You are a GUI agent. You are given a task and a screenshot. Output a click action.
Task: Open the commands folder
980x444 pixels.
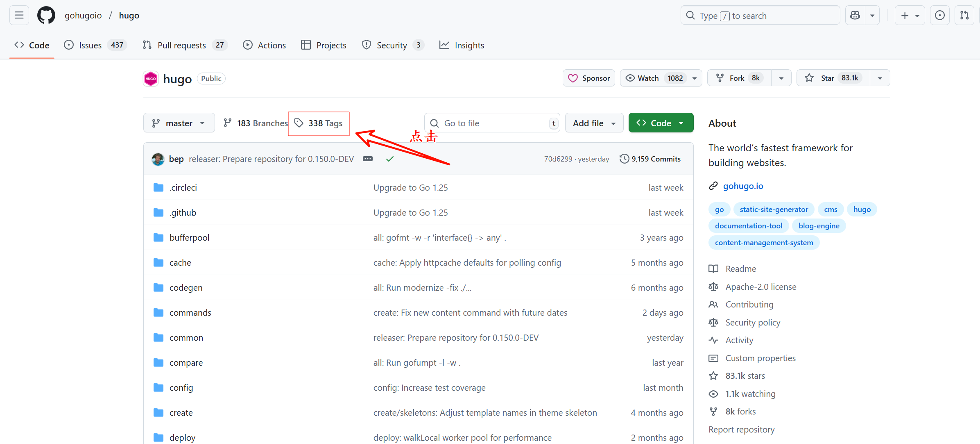coord(190,313)
